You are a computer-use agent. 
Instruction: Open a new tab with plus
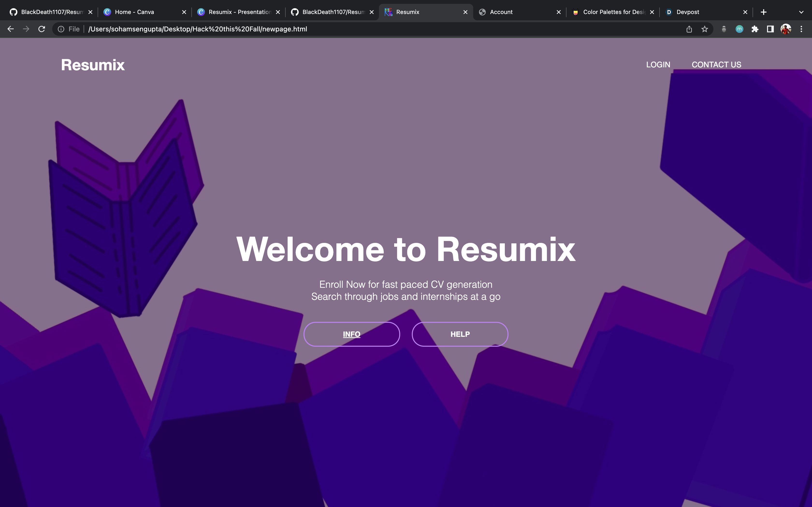click(x=764, y=12)
